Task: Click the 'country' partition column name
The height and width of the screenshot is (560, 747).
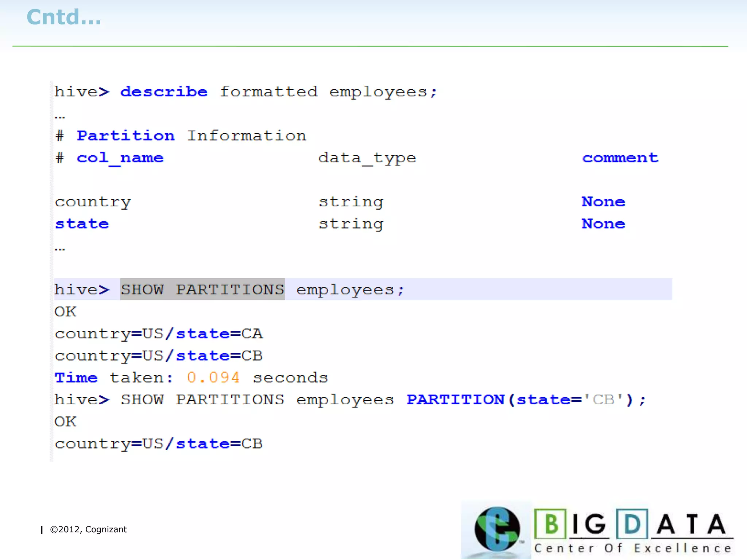Action: (93, 202)
